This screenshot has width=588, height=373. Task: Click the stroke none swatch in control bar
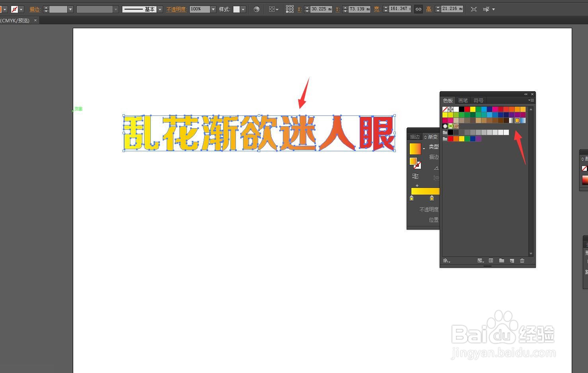click(15, 9)
